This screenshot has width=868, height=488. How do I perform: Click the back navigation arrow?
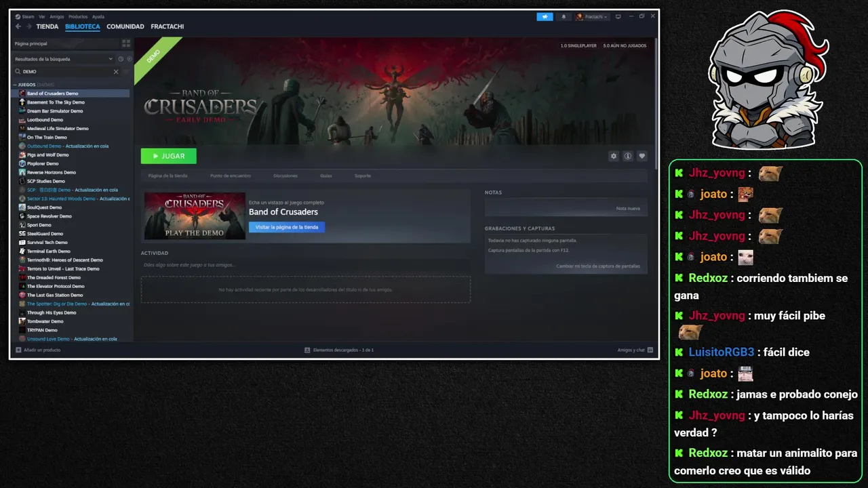pos(18,26)
